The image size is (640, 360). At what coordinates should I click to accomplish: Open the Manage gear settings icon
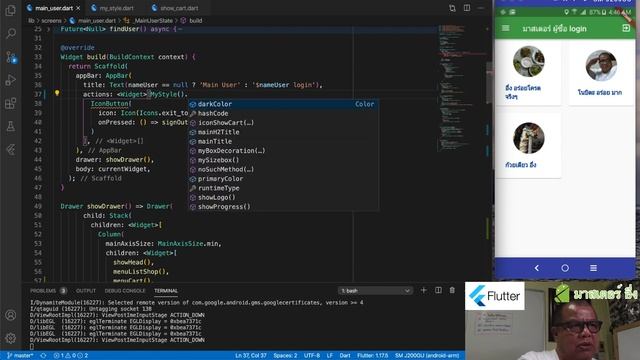coord(11,338)
